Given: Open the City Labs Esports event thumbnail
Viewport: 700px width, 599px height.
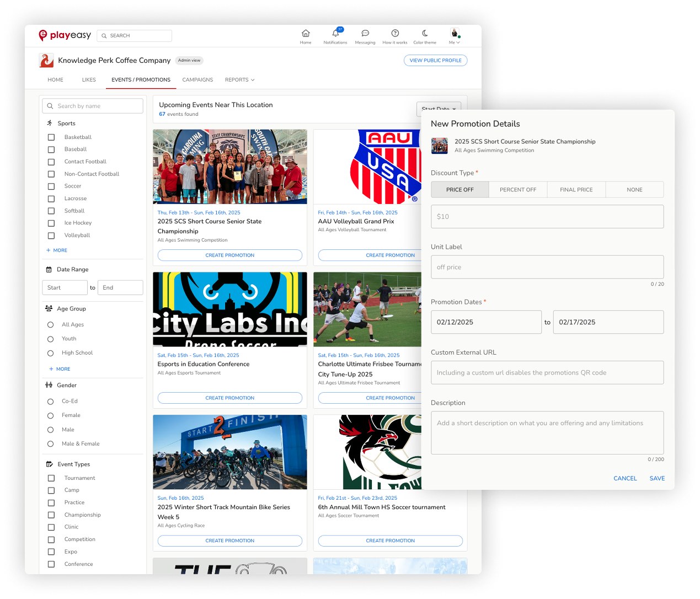Looking at the screenshot, I should pyautogui.click(x=230, y=309).
